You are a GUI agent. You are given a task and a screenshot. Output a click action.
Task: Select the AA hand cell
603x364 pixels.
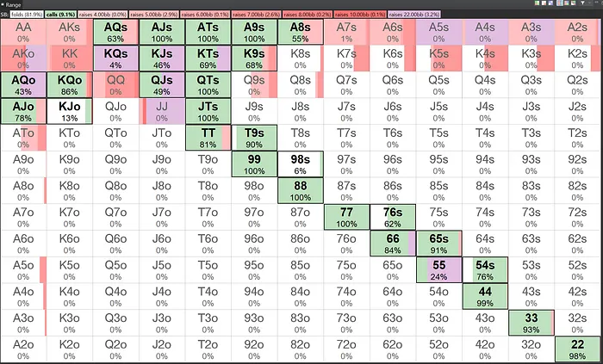point(25,33)
